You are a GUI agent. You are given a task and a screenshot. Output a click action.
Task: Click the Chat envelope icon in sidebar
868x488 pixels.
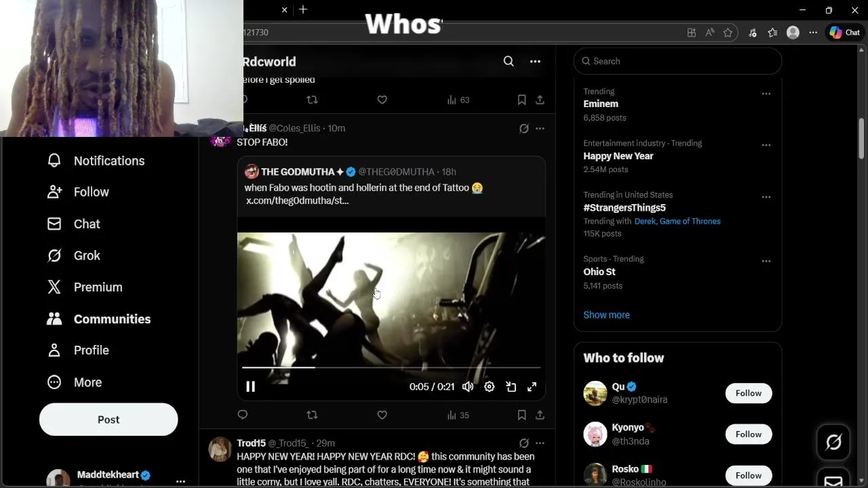54,224
